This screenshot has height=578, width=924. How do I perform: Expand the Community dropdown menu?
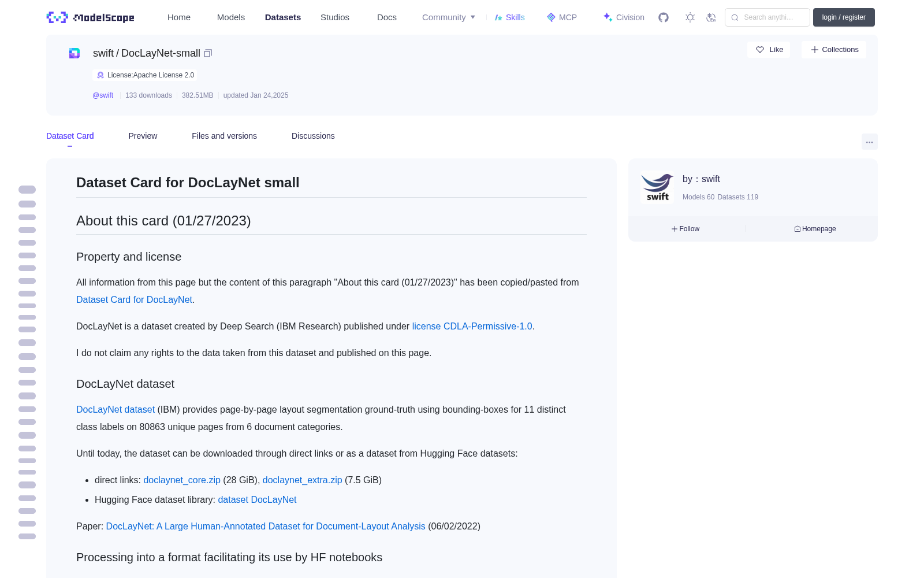tap(449, 17)
